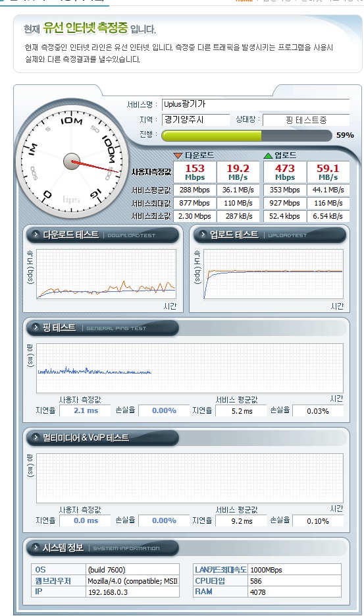Click the download test speed graph
Image resolution: width=364 pixels, height=616 pixels.
(x=106, y=274)
